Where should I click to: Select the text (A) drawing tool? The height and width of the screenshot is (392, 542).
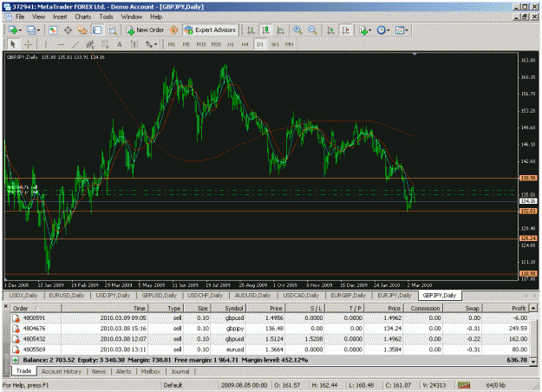120,44
